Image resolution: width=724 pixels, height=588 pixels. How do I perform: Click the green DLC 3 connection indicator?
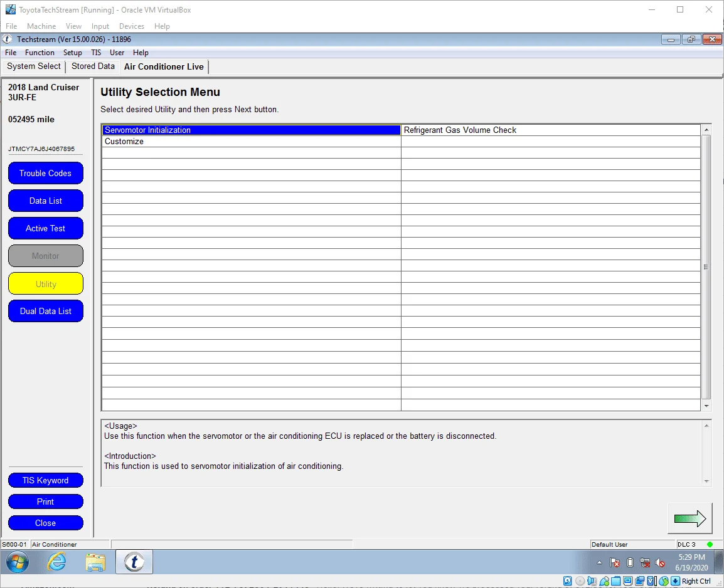coord(710,545)
